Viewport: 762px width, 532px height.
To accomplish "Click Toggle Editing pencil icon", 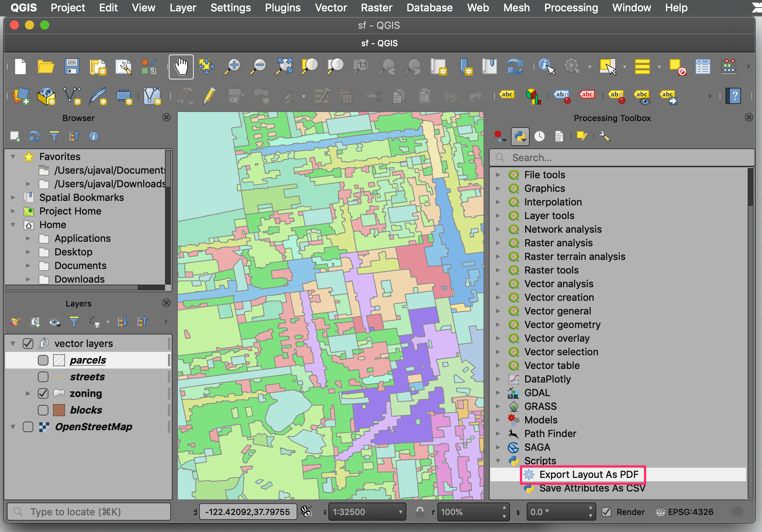I will (x=209, y=96).
